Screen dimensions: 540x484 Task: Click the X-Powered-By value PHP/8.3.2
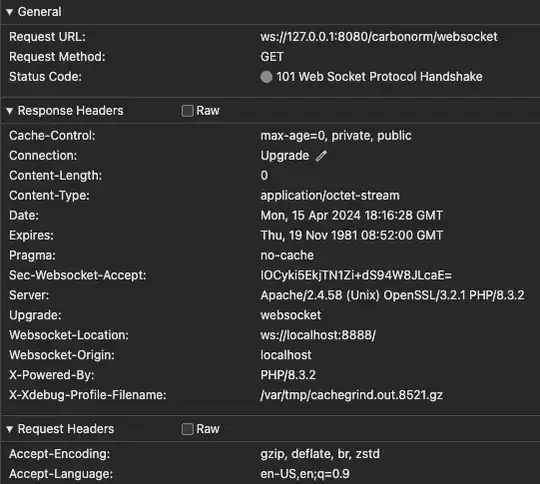288,375
